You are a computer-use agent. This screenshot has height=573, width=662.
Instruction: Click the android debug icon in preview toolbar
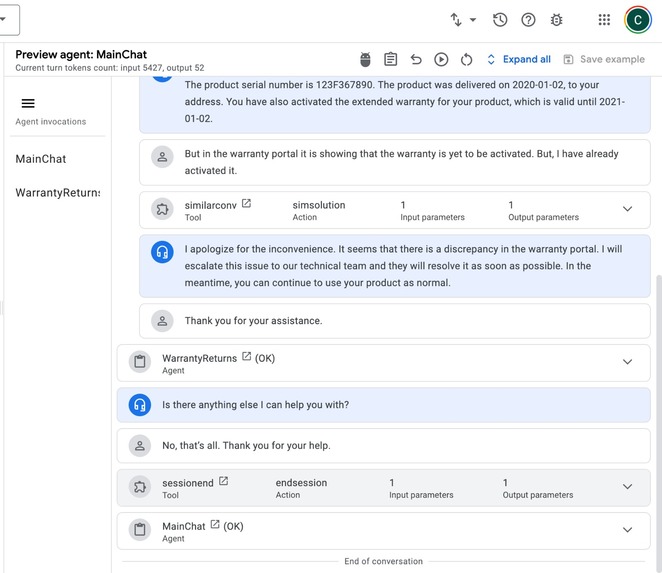(x=365, y=60)
